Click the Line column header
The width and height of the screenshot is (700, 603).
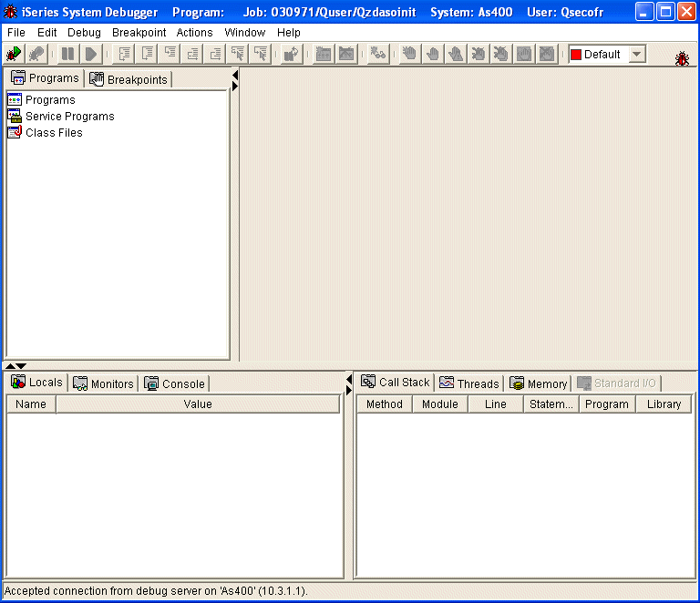pyautogui.click(x=496, y=404)
